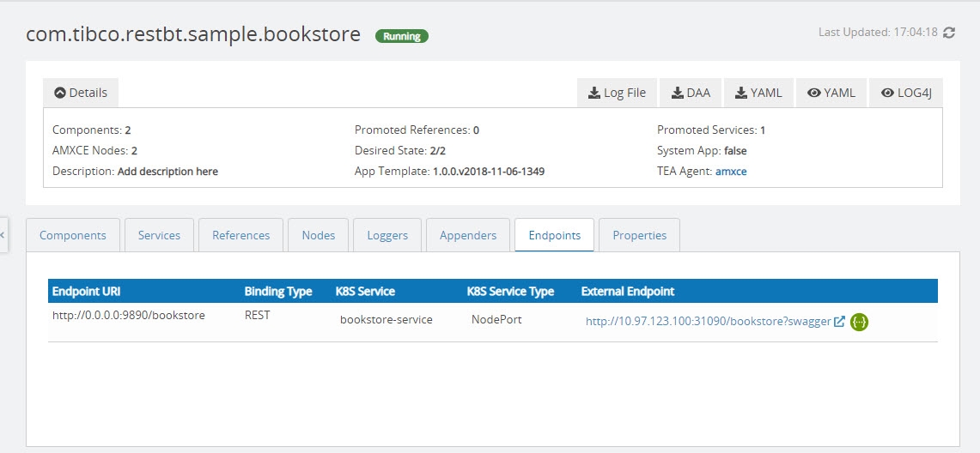Viewport: 980px width, 453px height.
Task: View the LOG4J configuration
Action: click(906, 93)
